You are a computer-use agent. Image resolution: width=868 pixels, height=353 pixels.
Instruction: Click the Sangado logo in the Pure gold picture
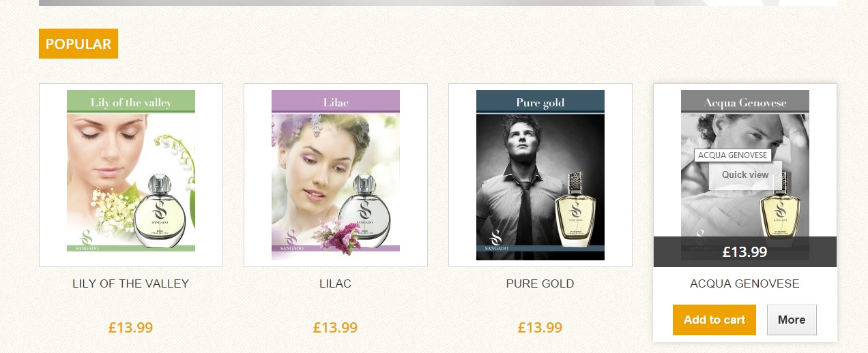(497, 239)
